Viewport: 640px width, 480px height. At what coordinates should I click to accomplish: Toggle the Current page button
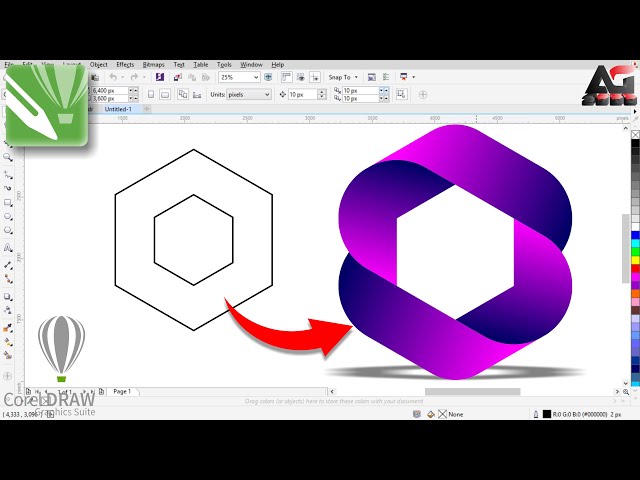coord(197,94)
